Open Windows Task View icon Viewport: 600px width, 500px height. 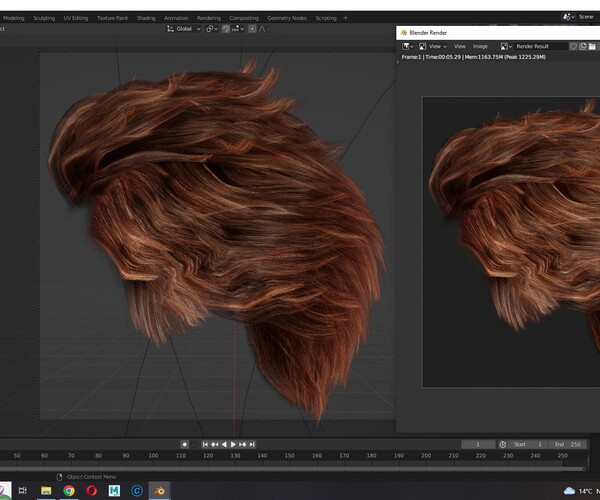click(x=23, y=490)
